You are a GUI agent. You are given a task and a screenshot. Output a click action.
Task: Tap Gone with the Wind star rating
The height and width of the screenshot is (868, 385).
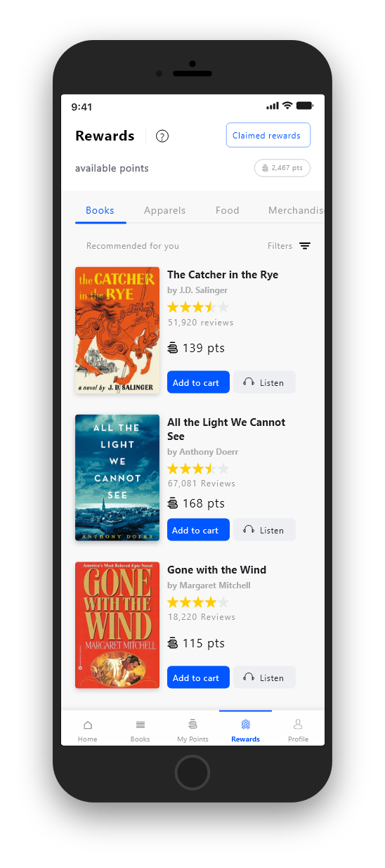tap(198, 602)
